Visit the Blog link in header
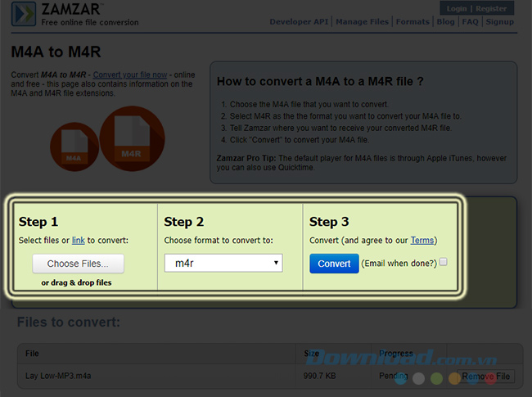532x397 pixels. pos(445,22)
